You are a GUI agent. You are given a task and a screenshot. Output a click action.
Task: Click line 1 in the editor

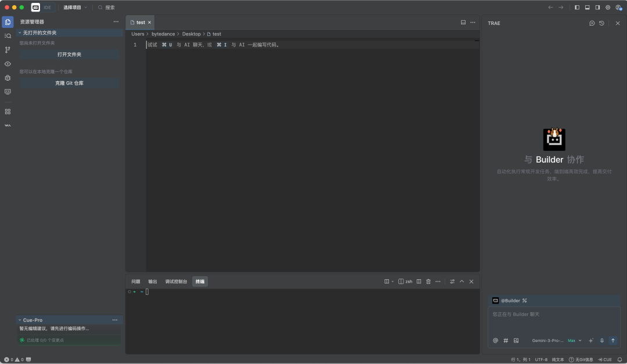coord(312,45)
